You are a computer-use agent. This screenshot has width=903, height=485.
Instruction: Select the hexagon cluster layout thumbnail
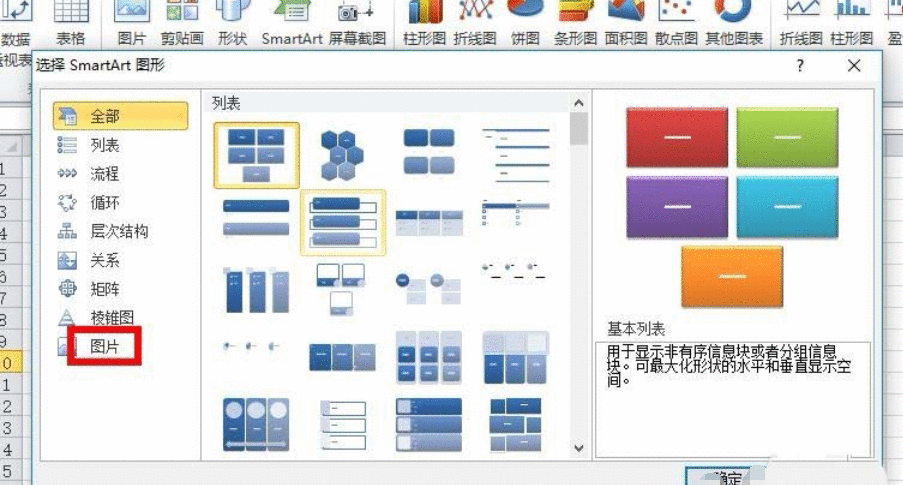[x=342, y=155]
